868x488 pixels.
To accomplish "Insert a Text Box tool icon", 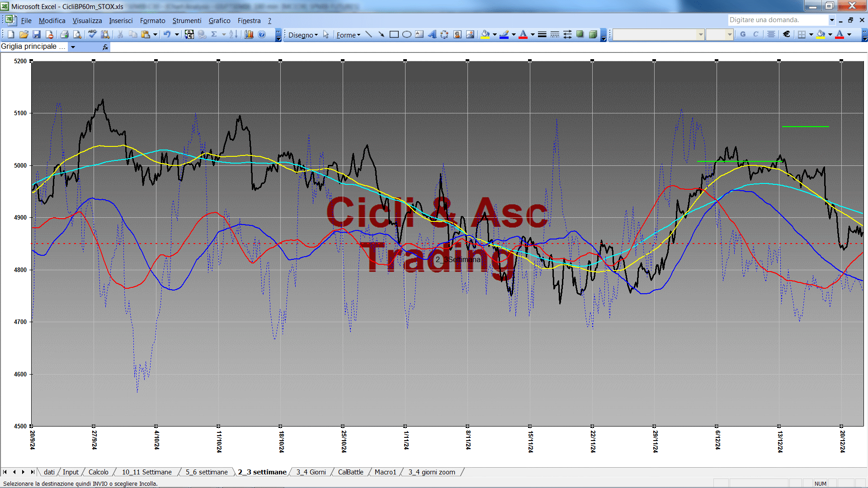I will (420, 34).
